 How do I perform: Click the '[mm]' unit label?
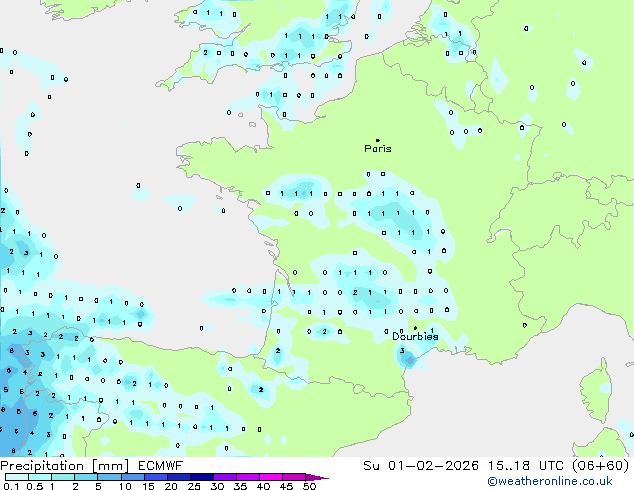click(x=110, y=466)
